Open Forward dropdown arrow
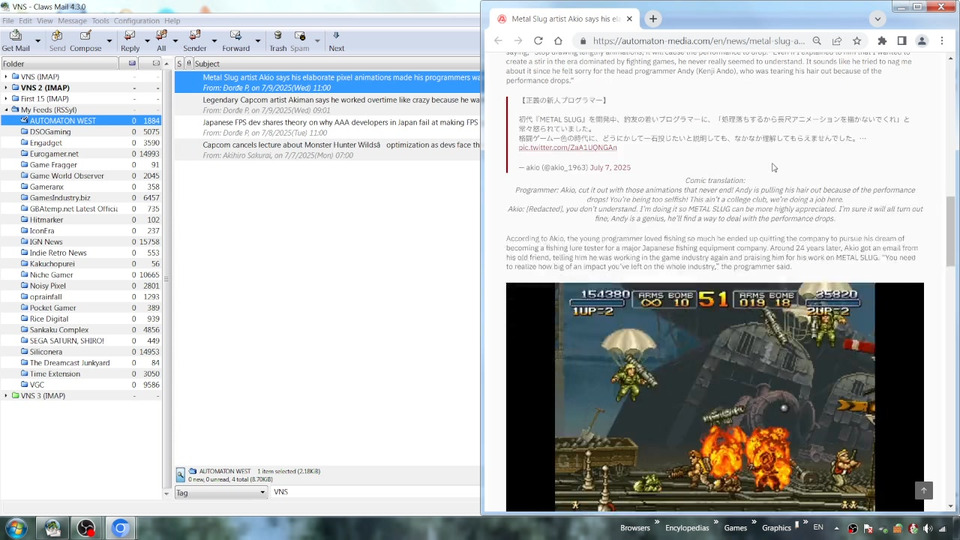The height and width of the screenshot is (540, 960). [x=257, y=42]
